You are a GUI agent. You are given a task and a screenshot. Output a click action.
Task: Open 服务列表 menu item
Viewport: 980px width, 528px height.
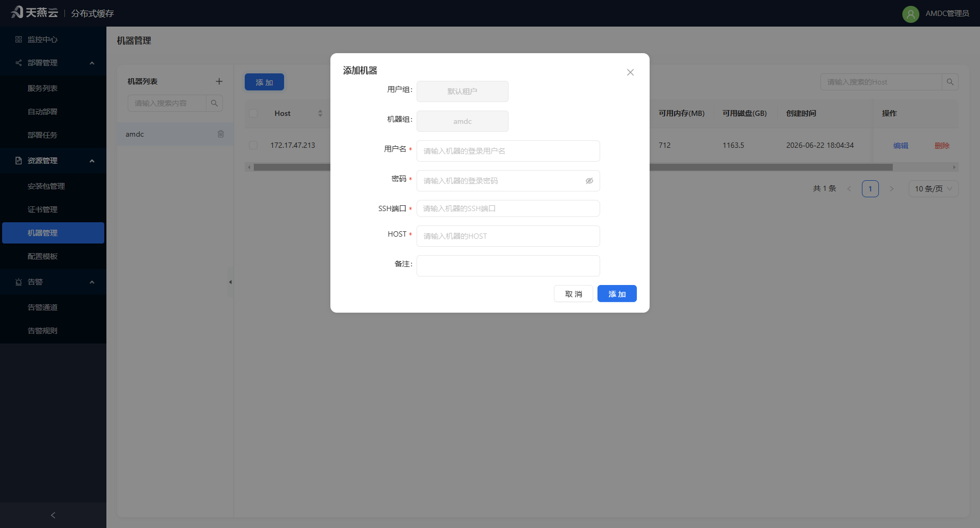(43, 88)
